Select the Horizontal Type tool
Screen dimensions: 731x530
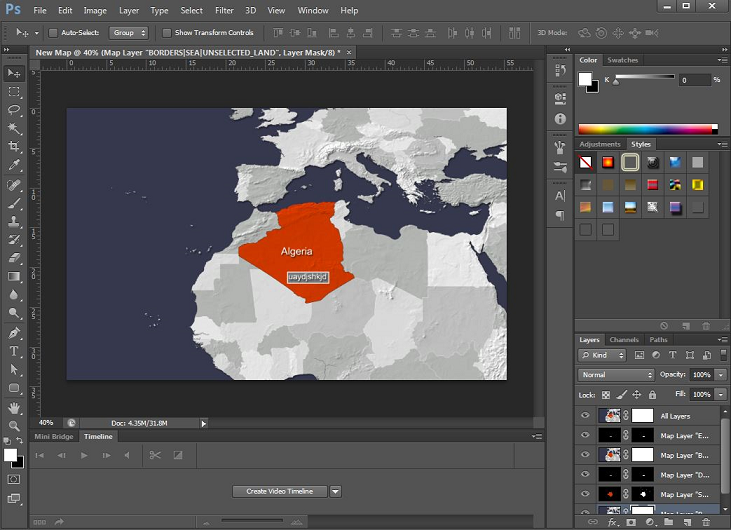[x=15, y=351]
